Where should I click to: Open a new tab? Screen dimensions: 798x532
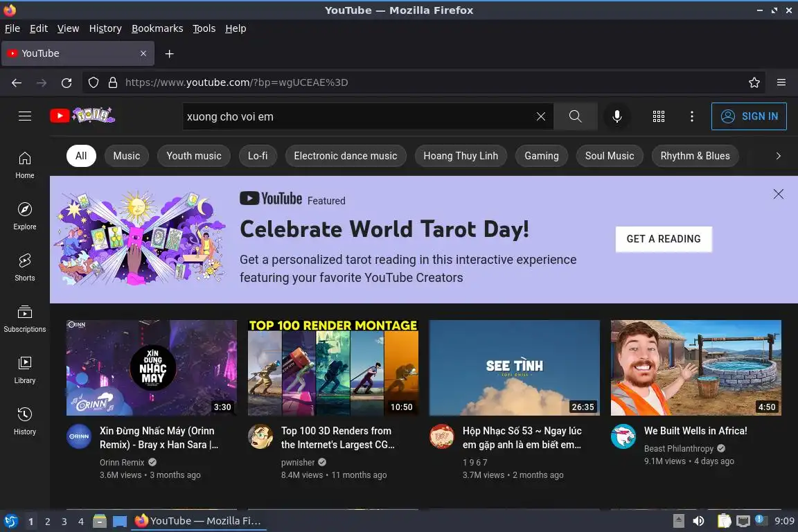170,53
